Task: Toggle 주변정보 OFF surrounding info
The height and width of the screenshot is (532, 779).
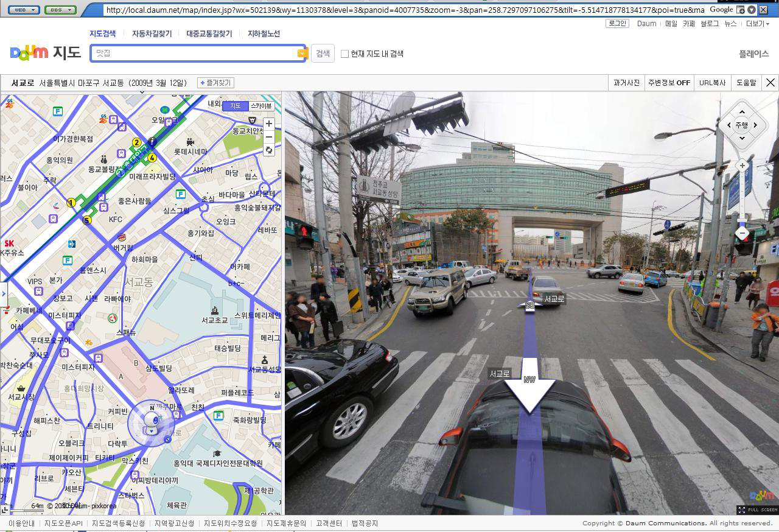Action: point(669,83)
